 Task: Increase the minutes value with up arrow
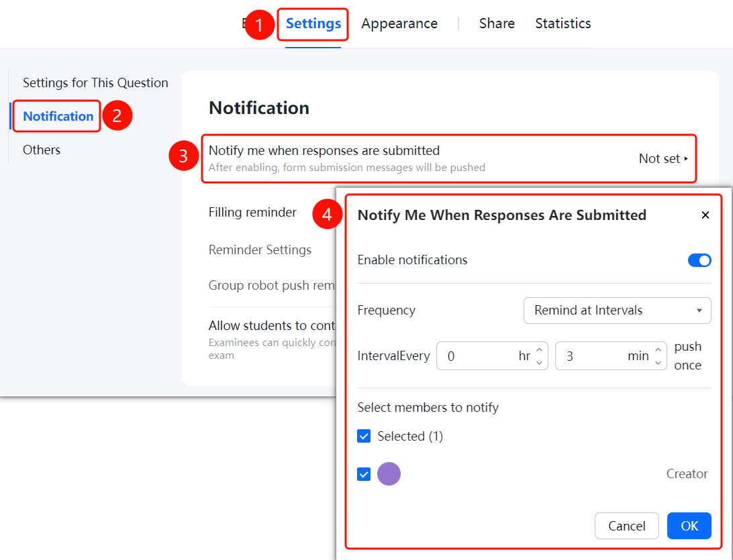[658, 349]
